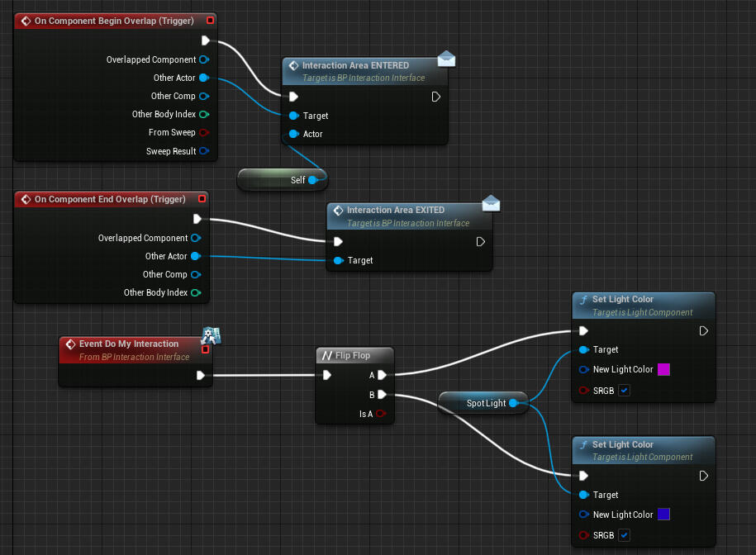Click the Sweep Result output pin
The image size is (756, 555).
click(x=203, y=151)
